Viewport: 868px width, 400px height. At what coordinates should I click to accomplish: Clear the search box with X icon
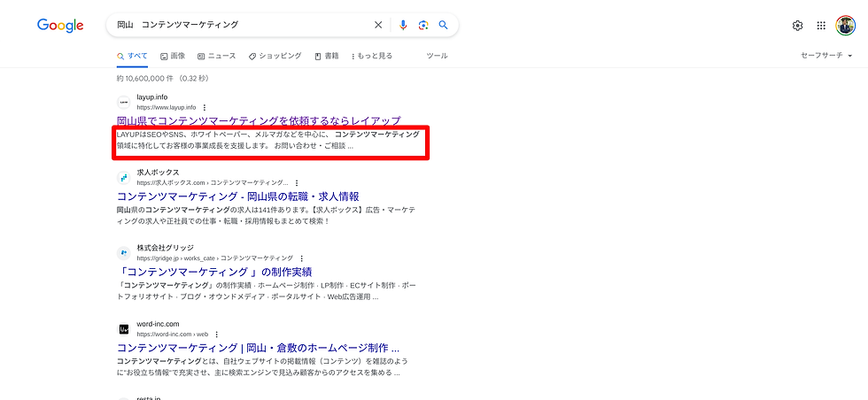point(378,25)
